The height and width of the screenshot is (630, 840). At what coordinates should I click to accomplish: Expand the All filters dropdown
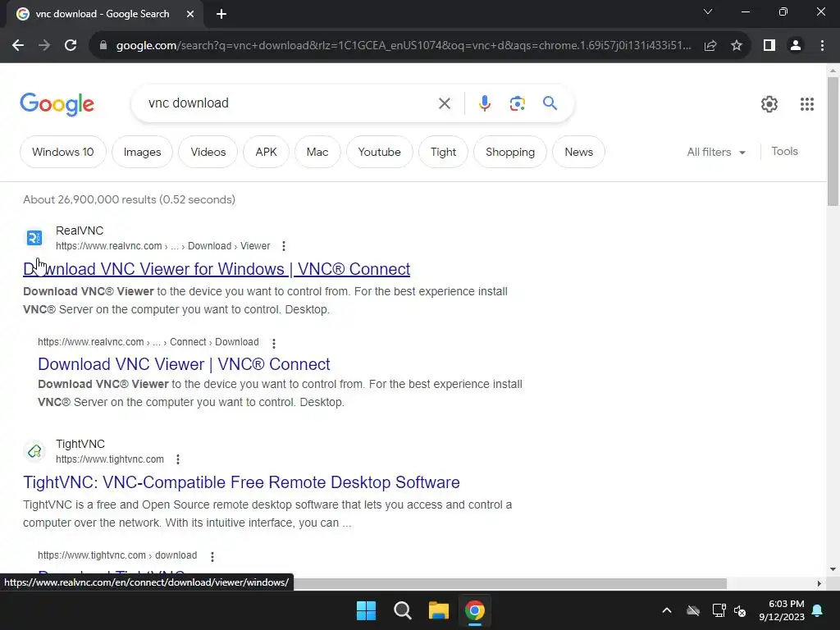pyautogui.click(x=716, y=152)
